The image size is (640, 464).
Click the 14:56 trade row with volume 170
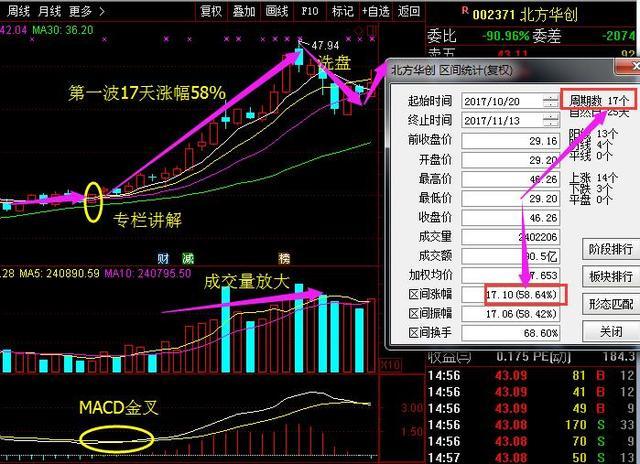(532, 425)
